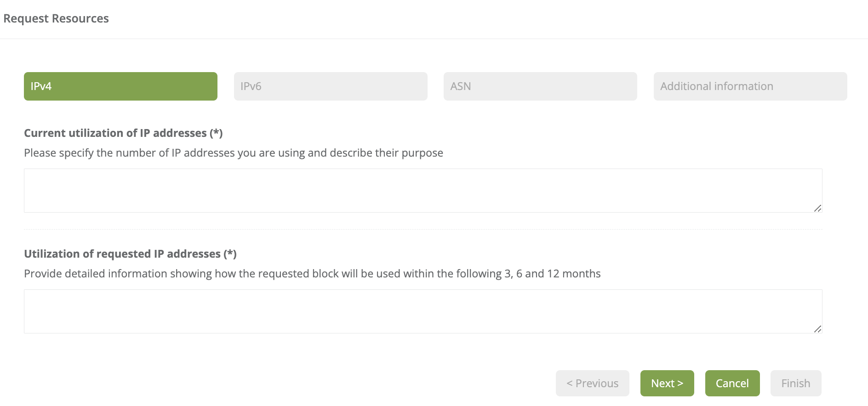Screen dimensions: 868x406
Task: Click the required (*) marker on Current utilization
Action: 216,133
